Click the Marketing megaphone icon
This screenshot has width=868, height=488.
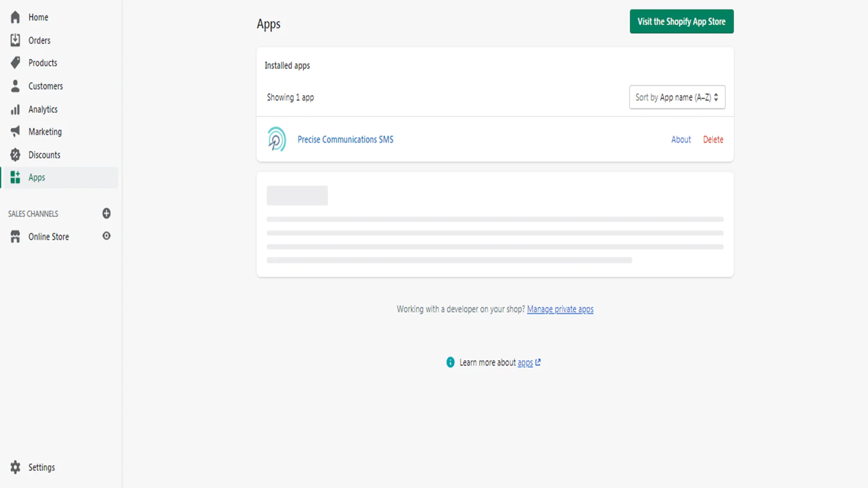pyautogui.click(x=15, y=132)
